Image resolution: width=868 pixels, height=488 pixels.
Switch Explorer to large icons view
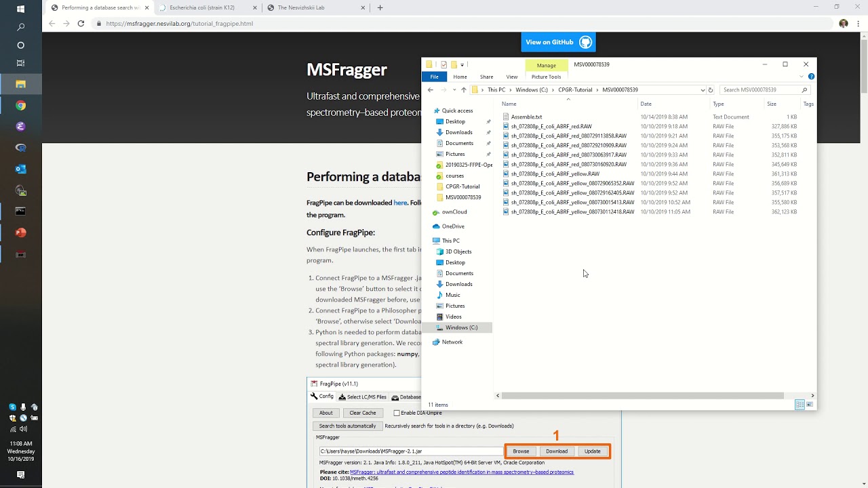click(809, 405)
